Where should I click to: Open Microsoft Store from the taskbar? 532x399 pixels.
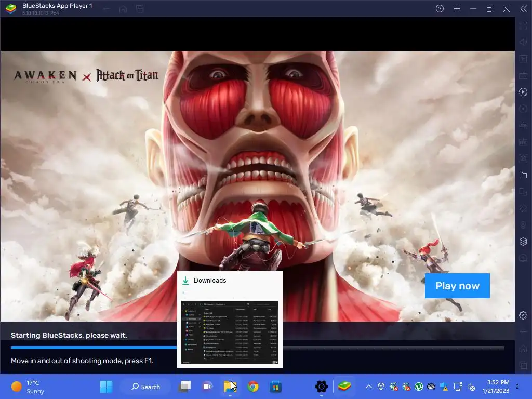tap(275, 387)
